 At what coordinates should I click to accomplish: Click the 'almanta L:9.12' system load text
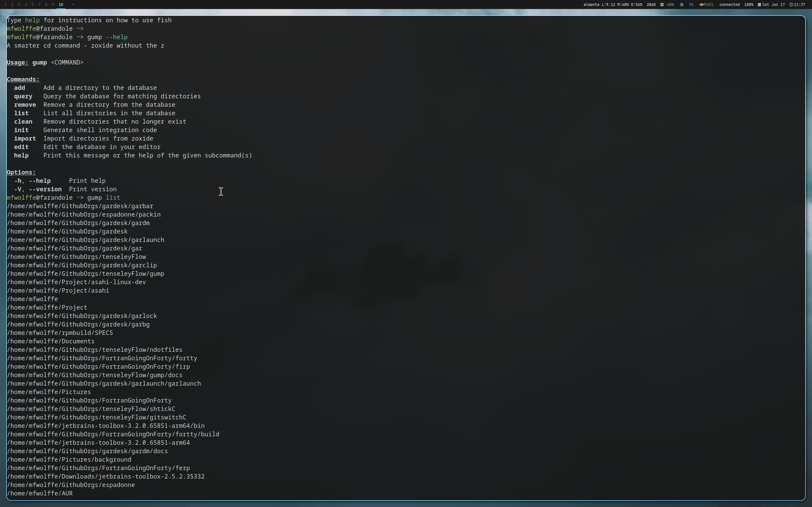click(x=599, y=5)
